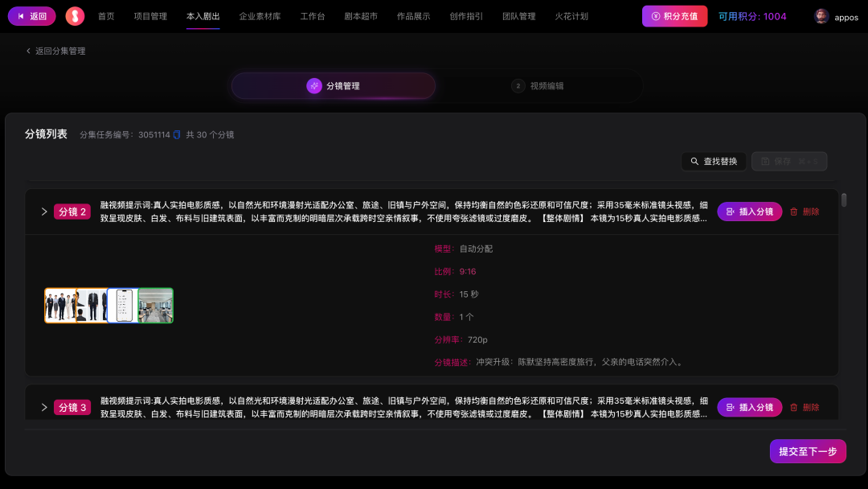Open the 火花计划 menu item
Viewport: 868px width, 489px height.
[571, 16]
